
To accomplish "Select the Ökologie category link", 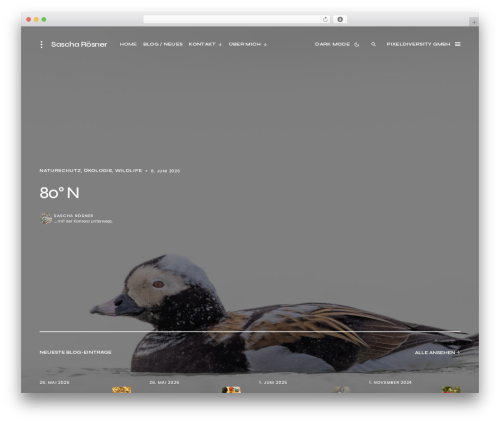I will [98, 170].
